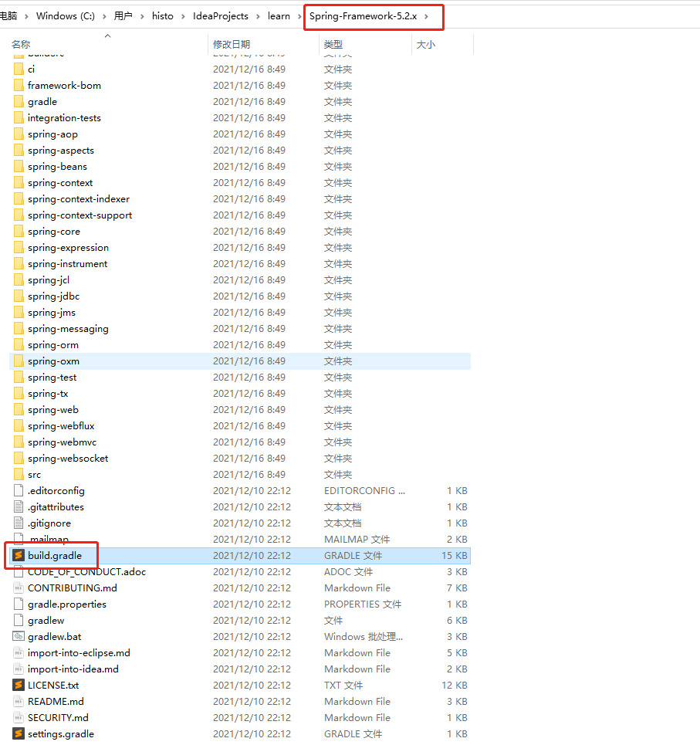Click the gradle.properties file icon

pos(19,604)
